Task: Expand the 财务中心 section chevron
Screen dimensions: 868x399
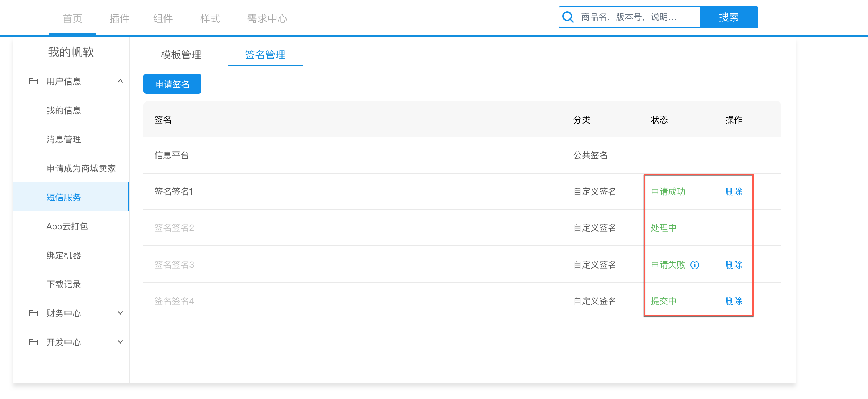Action: pos(120,313)
